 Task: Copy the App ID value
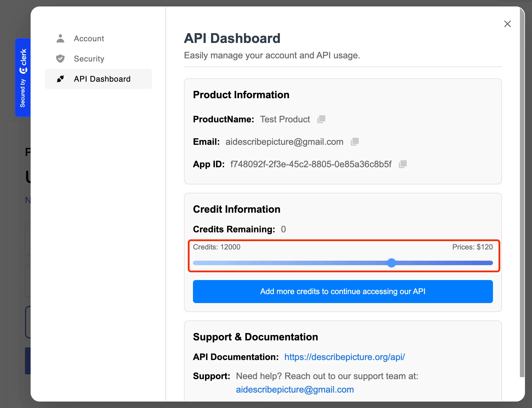(403, 164)
